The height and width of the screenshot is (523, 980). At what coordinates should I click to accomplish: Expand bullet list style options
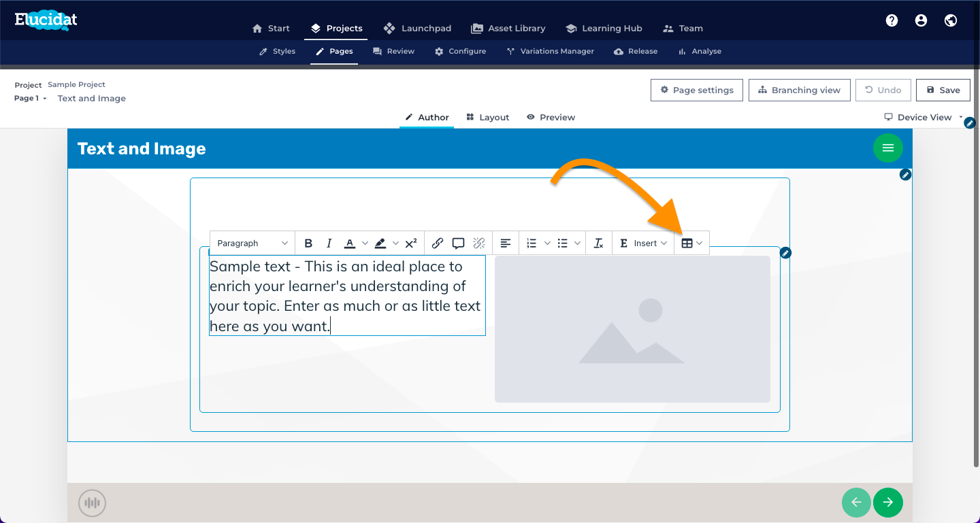pos(578,243)
